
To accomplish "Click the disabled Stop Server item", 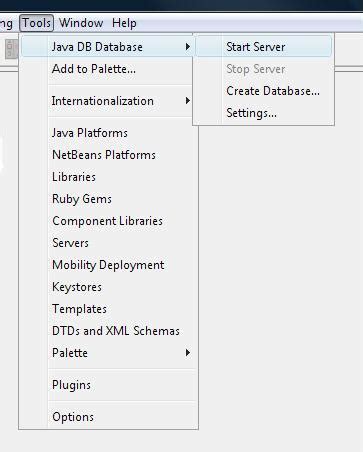I will (x=263, y=69).
